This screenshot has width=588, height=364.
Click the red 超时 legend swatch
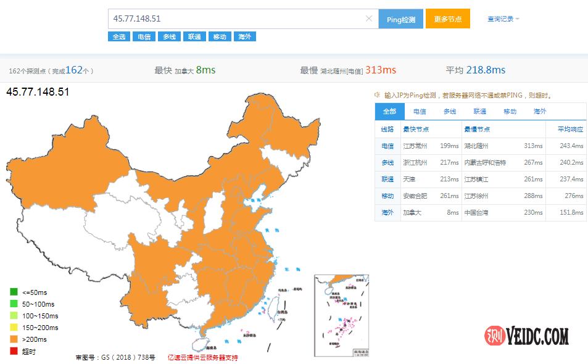14,351
